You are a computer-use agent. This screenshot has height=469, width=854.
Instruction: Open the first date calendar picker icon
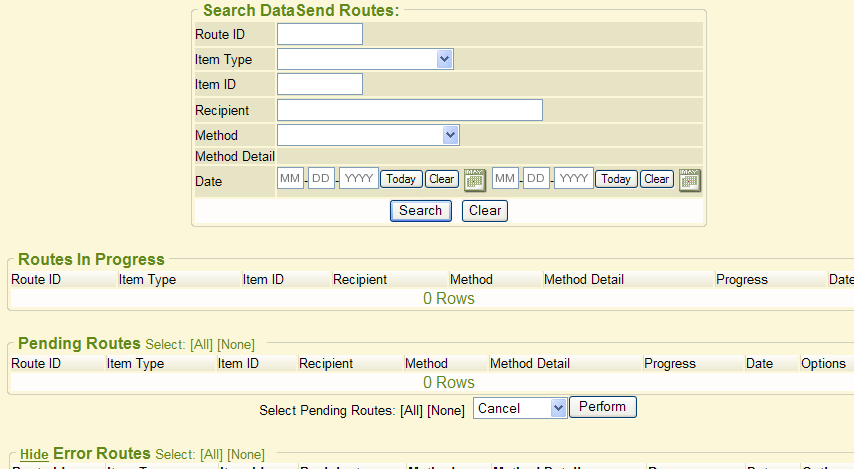point(475,180)
